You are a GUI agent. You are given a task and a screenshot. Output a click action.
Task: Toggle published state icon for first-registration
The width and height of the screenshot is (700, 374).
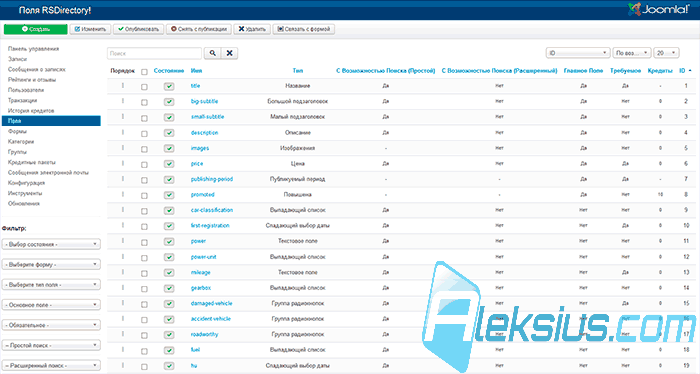[x=169, y=226]
